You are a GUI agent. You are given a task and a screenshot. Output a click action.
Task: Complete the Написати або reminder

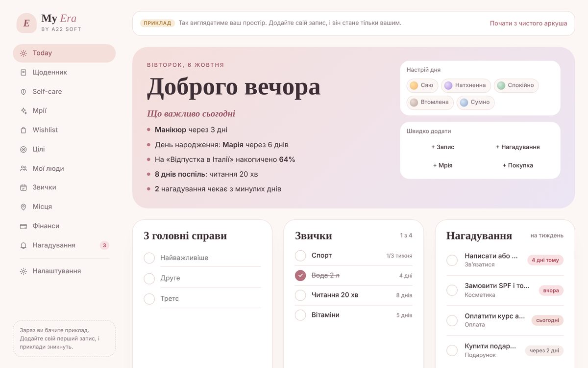click(452, 260)
